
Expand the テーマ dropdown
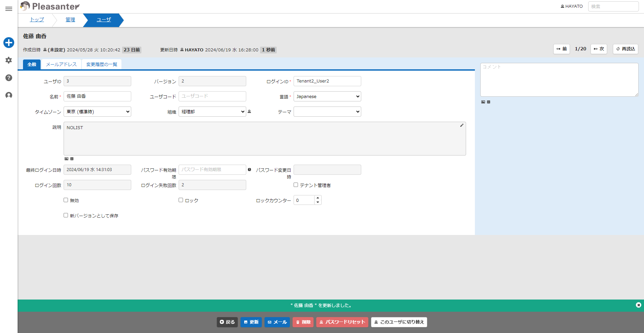pos(327,112)
